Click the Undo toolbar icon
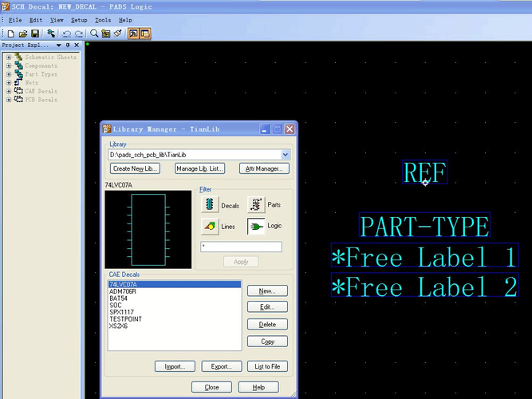Screen dimensions: 532x399 tap(67, 34)
